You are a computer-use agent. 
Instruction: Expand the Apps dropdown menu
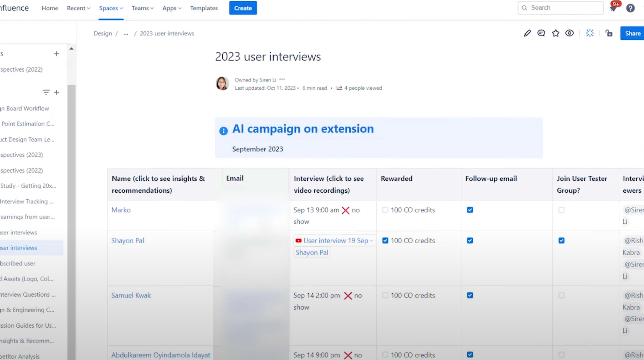coord(172,8)
